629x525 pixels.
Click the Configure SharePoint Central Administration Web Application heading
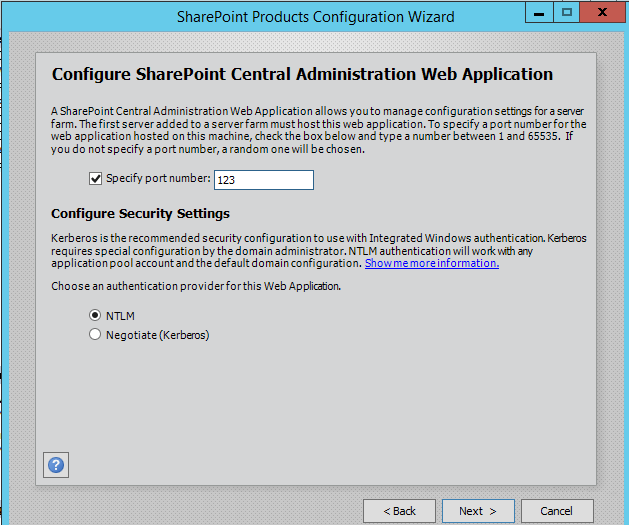[302, 75]
